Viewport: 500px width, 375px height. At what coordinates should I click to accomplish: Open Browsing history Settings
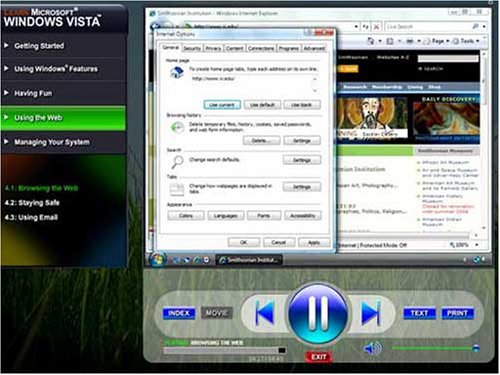point(302,141)
